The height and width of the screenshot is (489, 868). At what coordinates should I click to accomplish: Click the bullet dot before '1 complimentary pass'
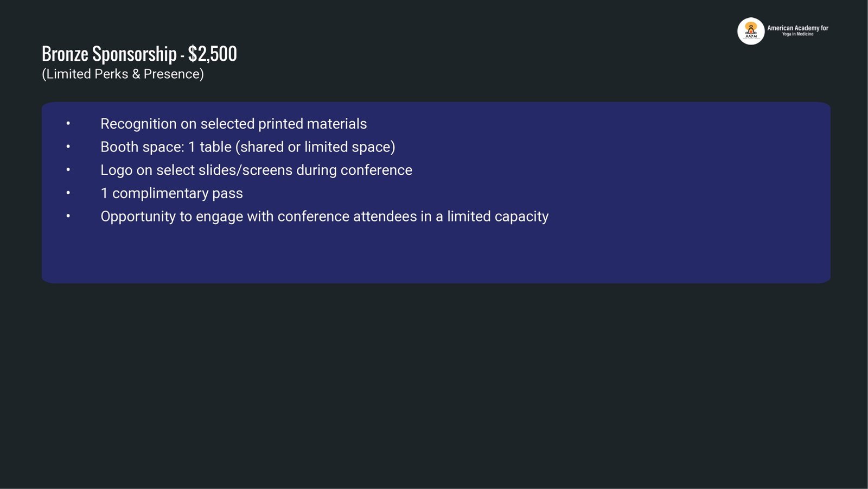click(68, 193)
